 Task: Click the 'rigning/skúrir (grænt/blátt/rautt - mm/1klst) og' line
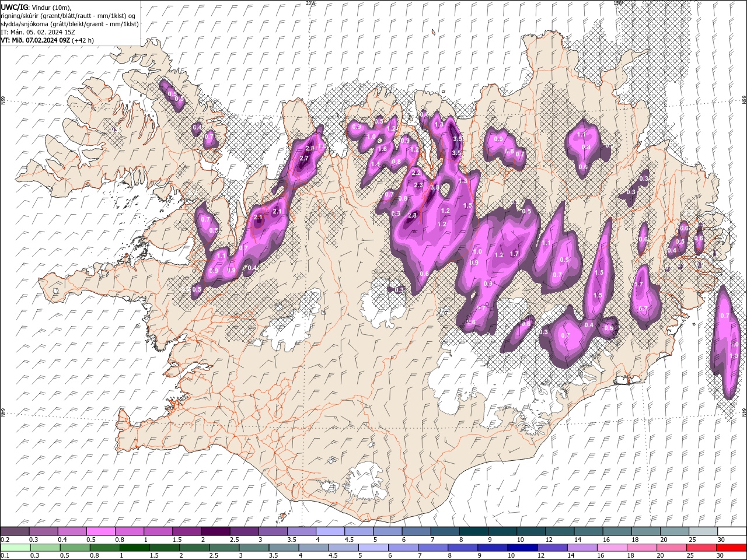(68, 15)
